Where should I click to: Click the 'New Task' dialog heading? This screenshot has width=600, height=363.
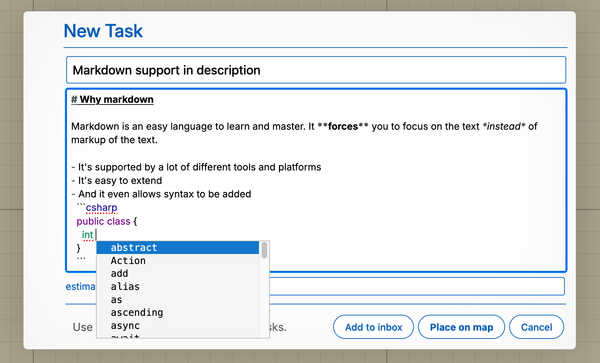[x=103, y=31]
